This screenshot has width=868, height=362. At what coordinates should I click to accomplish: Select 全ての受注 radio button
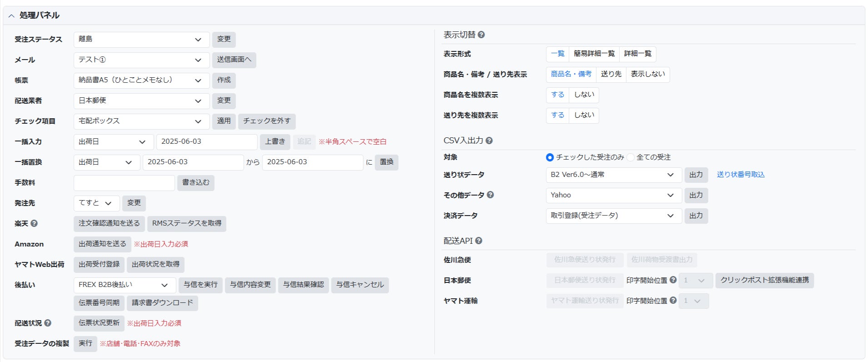pos(630,157)
